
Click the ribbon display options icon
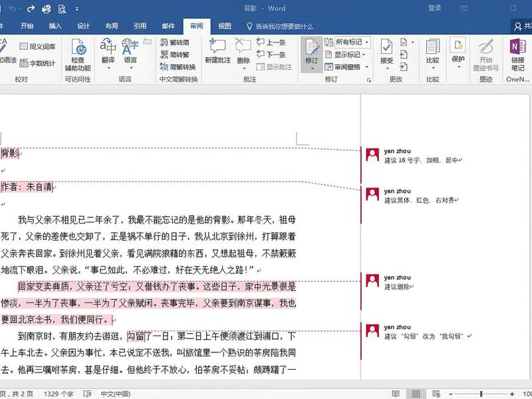click(464, 8)
